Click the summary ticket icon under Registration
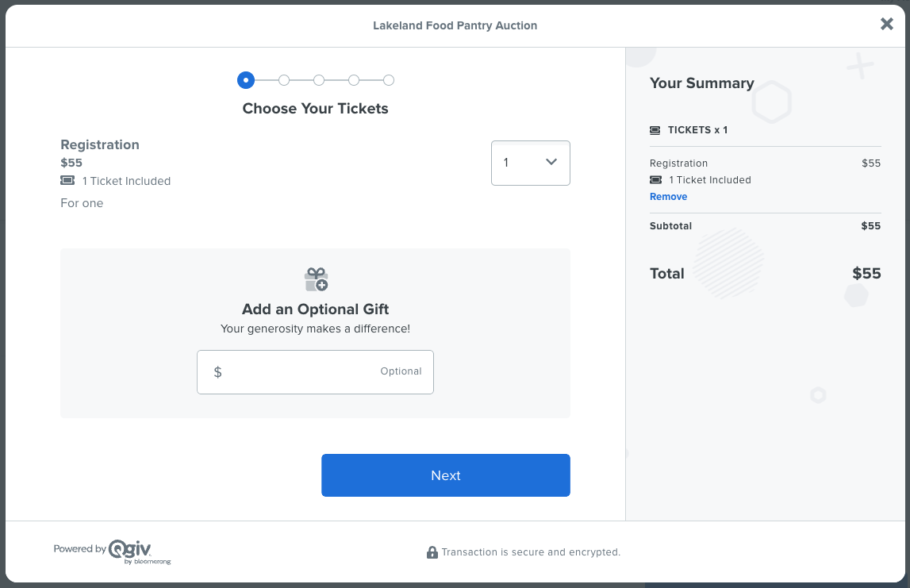The height and width of the screenshot is (588, 910). tap(655, 180)
